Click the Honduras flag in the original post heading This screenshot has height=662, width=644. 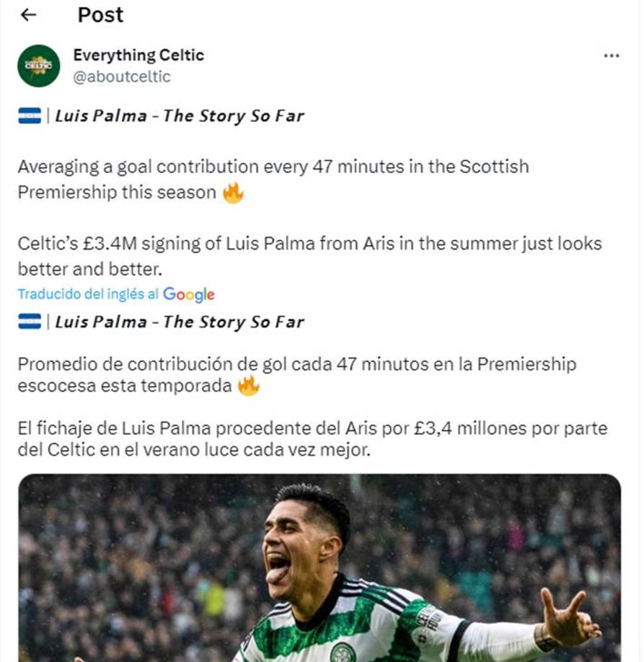tap(30, 115)
